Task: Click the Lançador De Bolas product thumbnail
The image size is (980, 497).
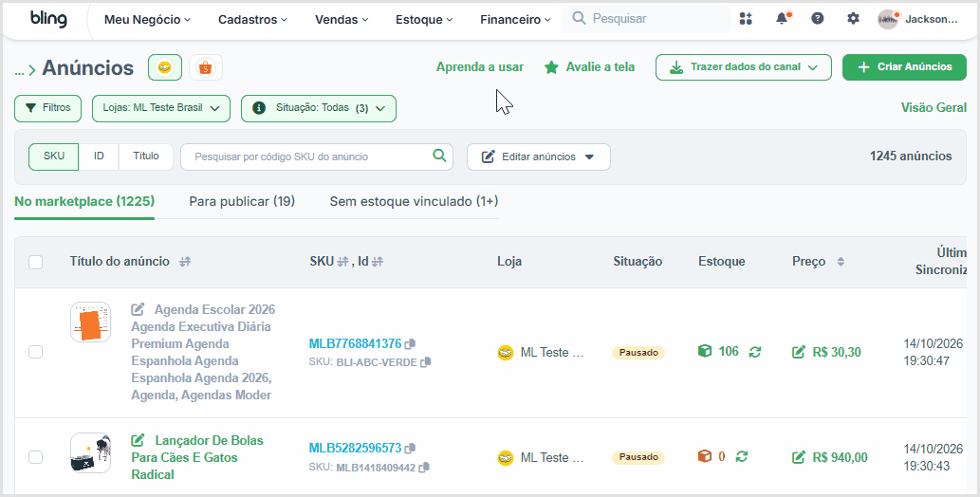Action: [x=91, y=452]
